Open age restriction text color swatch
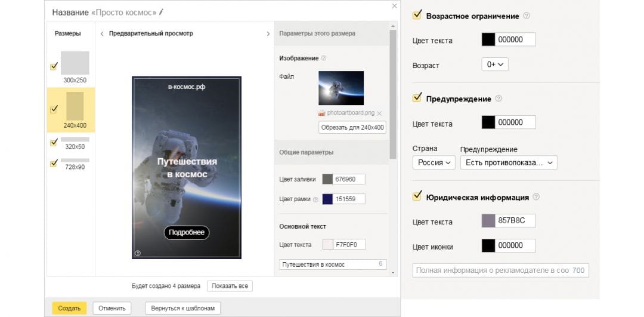The height and width of the screenshot is (317, 644). coord(488,39)
